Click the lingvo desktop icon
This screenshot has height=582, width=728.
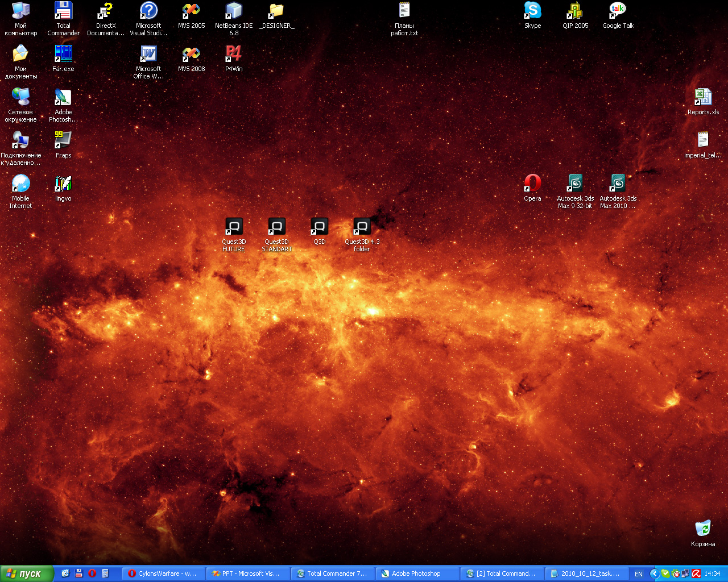(x=63, y=188)
